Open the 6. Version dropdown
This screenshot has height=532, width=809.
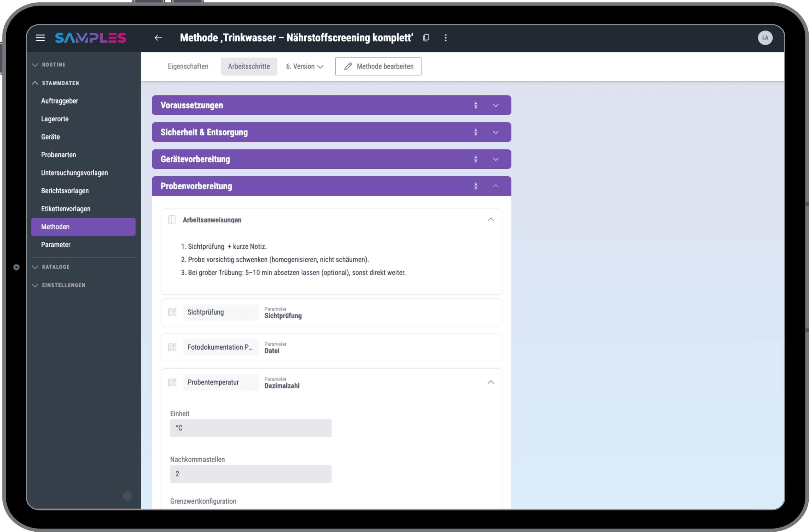[304, 66]
